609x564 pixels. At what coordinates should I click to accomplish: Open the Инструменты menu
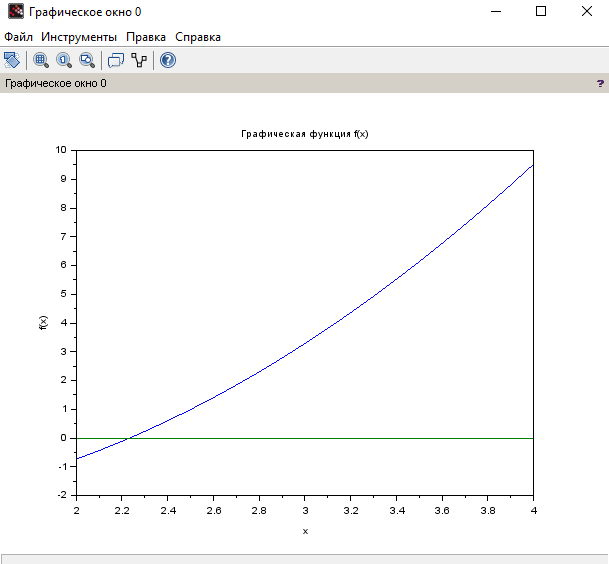point(79,37)
